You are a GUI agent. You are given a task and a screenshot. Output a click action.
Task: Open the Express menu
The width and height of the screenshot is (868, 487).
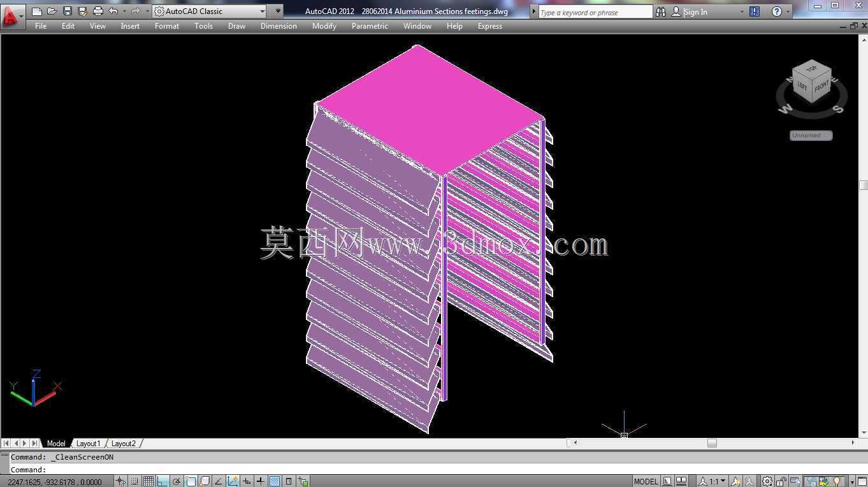[x=489, y=26]
